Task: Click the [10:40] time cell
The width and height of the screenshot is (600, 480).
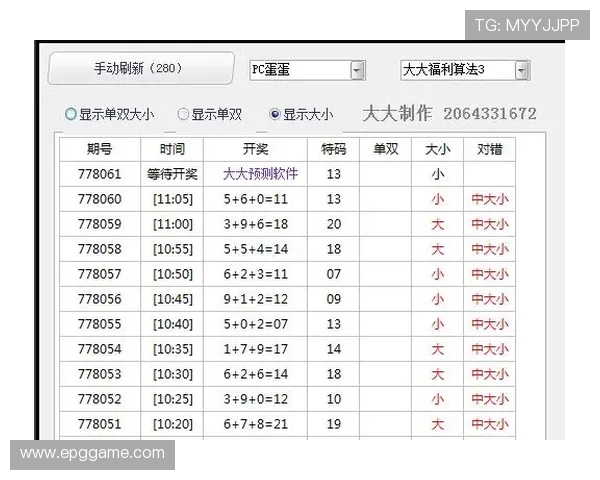Action: pos(172,324)
